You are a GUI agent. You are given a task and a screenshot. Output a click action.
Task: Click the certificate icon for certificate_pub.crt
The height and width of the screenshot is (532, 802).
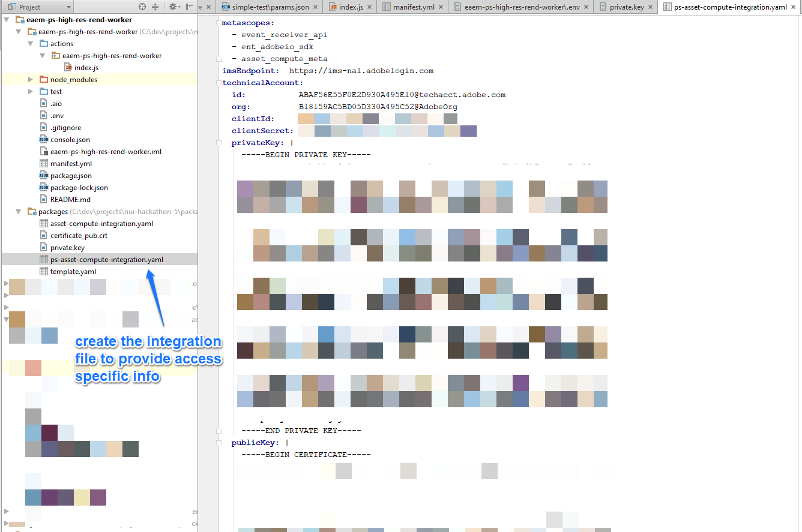(x=43, y=235)
